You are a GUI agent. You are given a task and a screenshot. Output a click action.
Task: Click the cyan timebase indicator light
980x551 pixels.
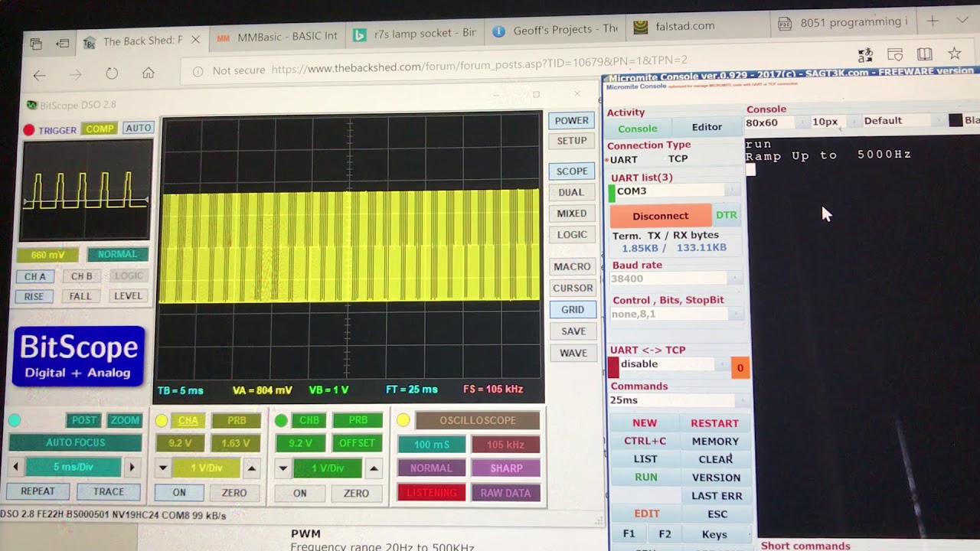(15, 420)
